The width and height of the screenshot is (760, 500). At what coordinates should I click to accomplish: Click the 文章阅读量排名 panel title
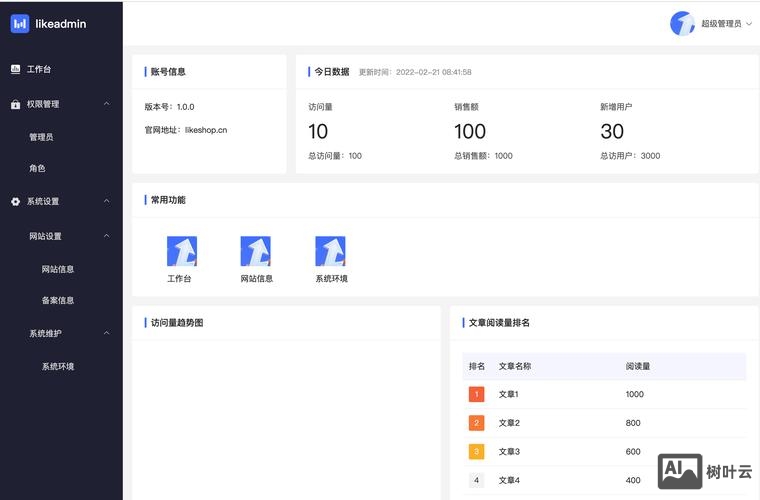point(499,323)
